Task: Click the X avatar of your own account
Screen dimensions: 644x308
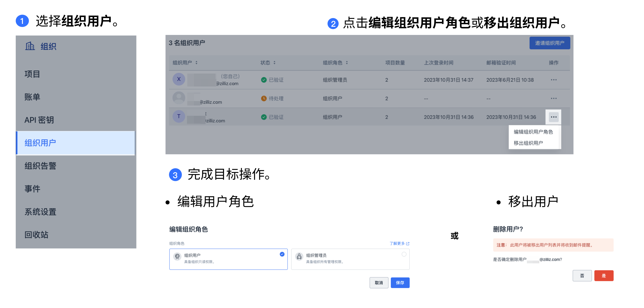Action: 179,79
